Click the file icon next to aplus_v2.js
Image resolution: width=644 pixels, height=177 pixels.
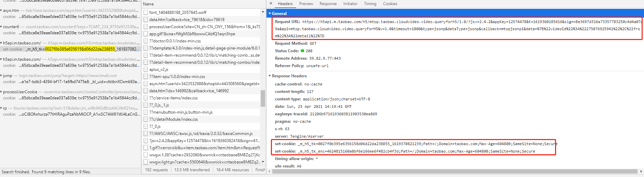[x=146, y=69]
